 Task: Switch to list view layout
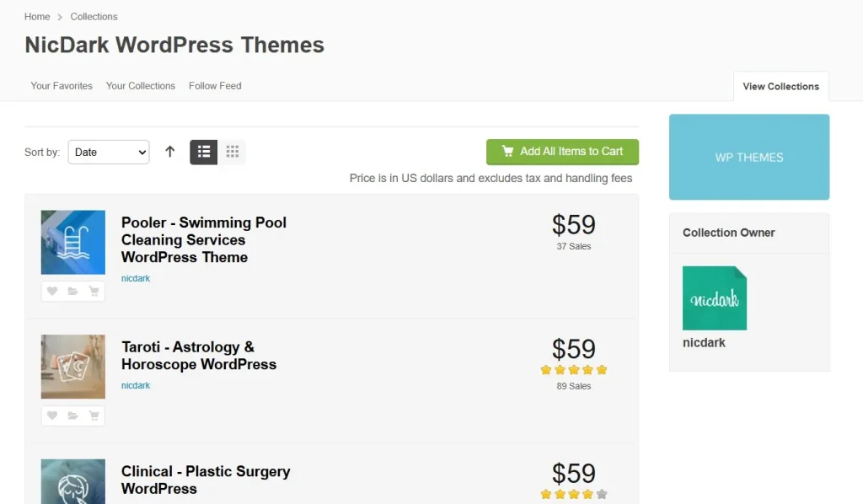[x=204, y=152]
